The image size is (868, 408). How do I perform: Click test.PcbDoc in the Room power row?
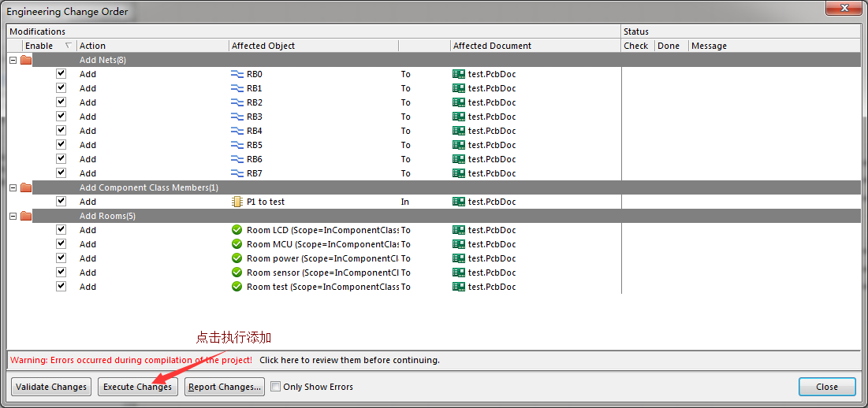[x=492, y=258]
